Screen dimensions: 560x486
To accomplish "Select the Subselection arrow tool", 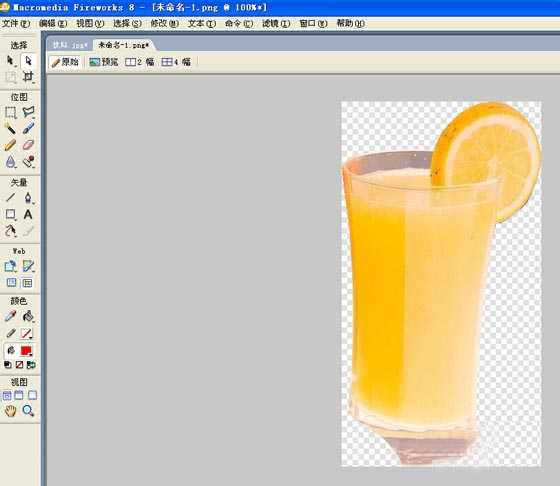I will pos(28,61).
